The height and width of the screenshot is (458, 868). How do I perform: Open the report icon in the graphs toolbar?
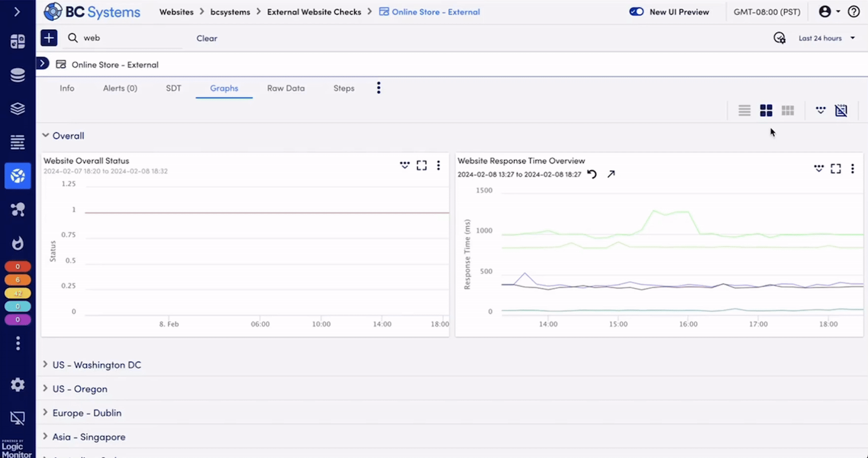pos(841,110)
